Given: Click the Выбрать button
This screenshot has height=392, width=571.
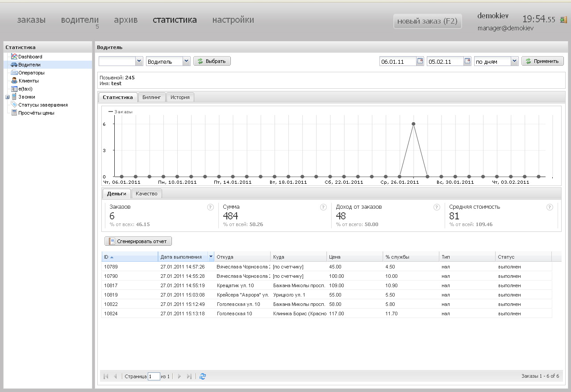Looking at the screenshot, I should [212, 61].
